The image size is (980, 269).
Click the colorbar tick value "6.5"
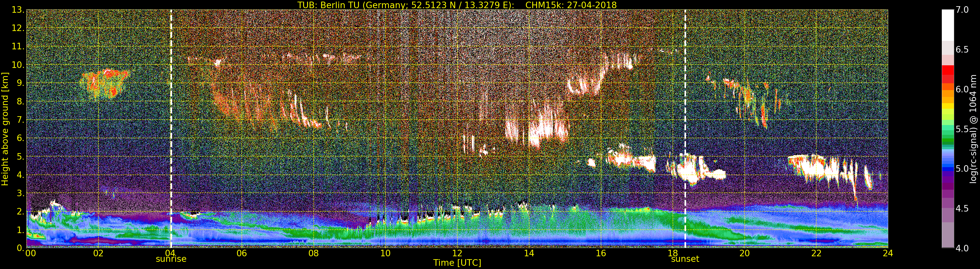click(x=962, y=50)
